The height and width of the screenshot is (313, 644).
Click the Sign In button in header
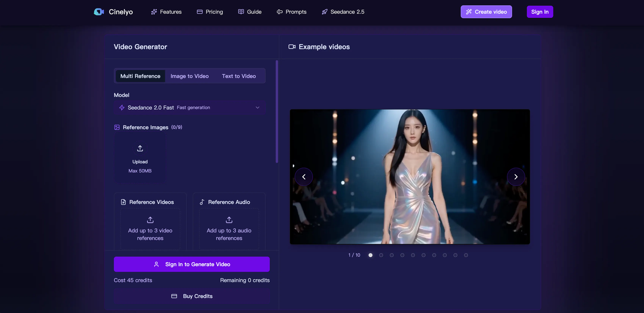(540, 12)
